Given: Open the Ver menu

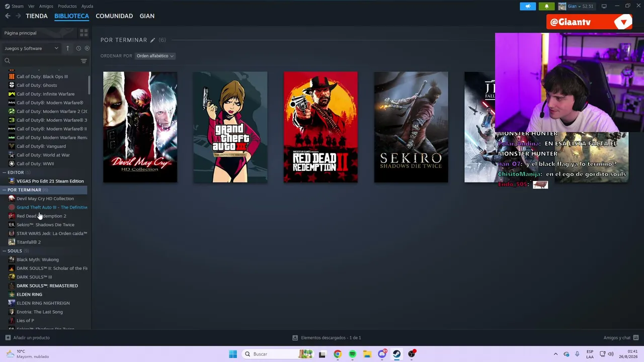Looking at the screenshot, I should (x=32, y=6).
